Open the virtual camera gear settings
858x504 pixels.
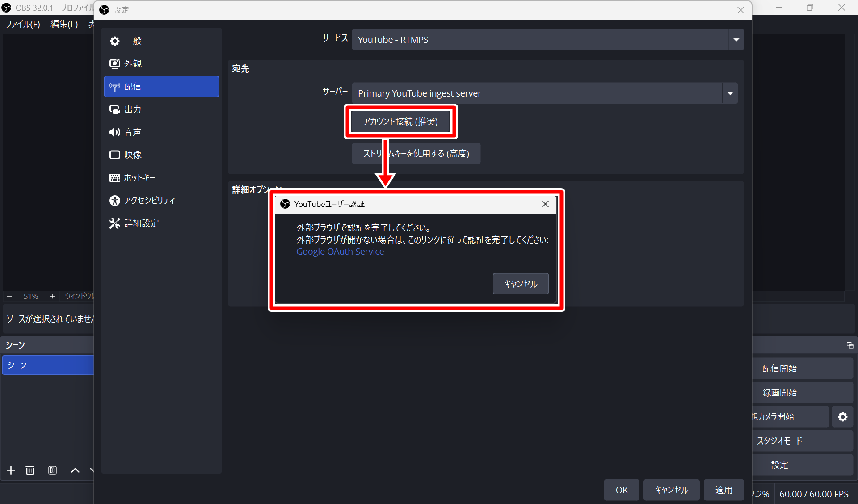(842, 417)
